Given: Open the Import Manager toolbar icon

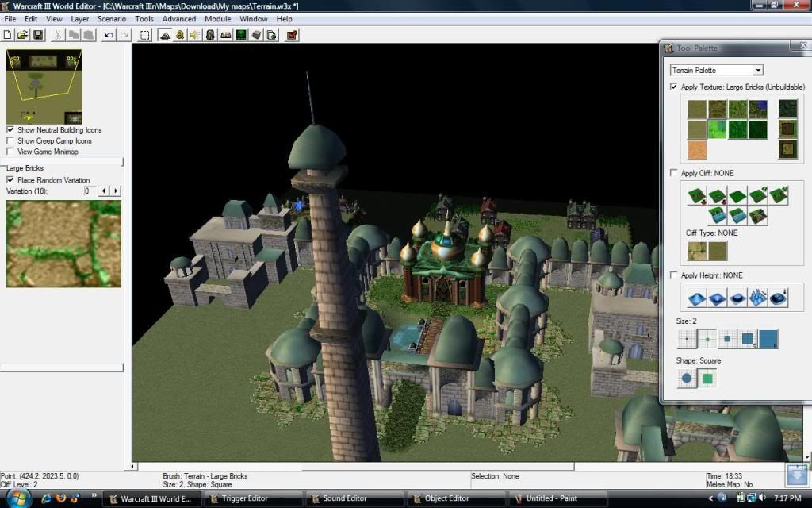Looking at the screenshot, I should [272, 35].
